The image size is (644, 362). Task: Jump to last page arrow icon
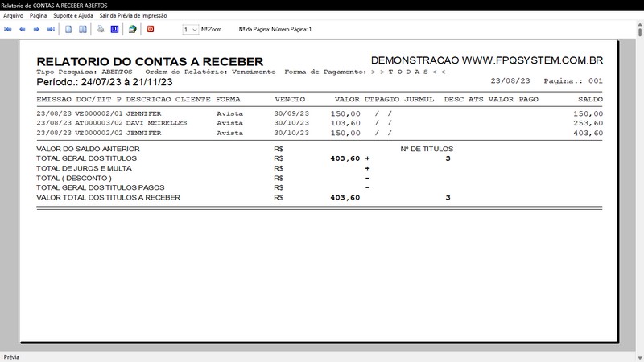(x=51, y=29)
